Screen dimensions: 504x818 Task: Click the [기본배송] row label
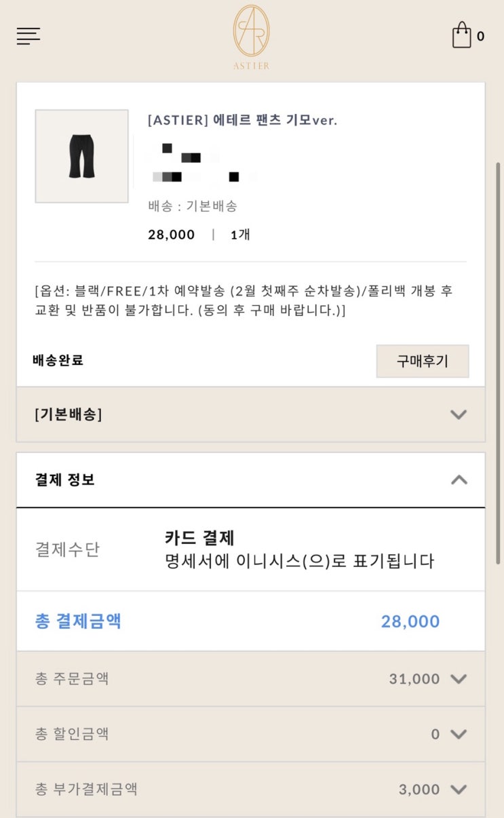68,414
